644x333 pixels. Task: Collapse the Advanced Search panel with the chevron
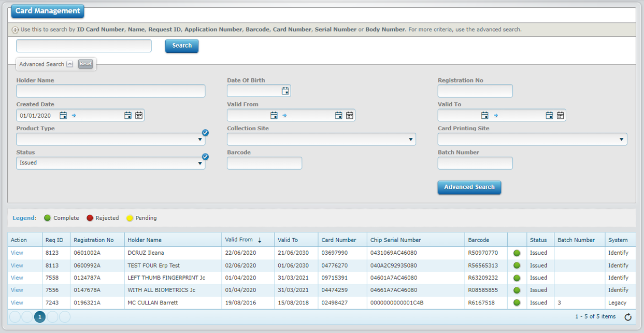coord(69,64)
